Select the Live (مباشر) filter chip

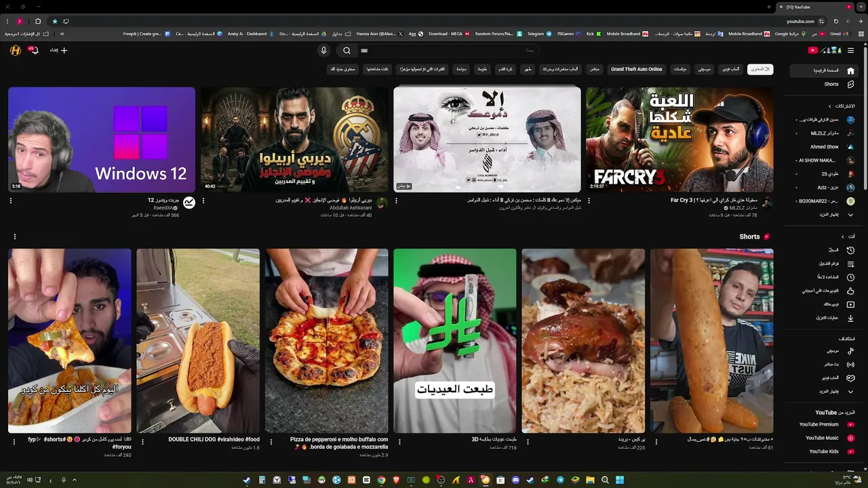click(595, 69)
